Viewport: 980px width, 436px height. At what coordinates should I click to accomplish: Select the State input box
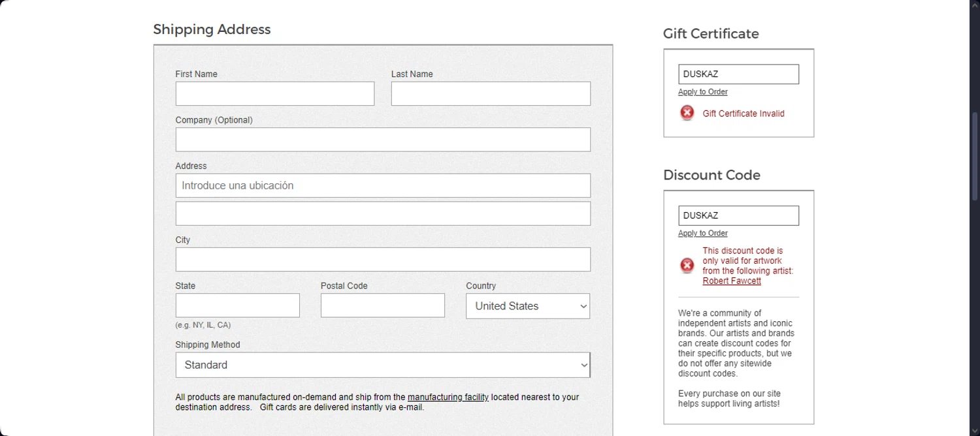click(x=237, y=305)
